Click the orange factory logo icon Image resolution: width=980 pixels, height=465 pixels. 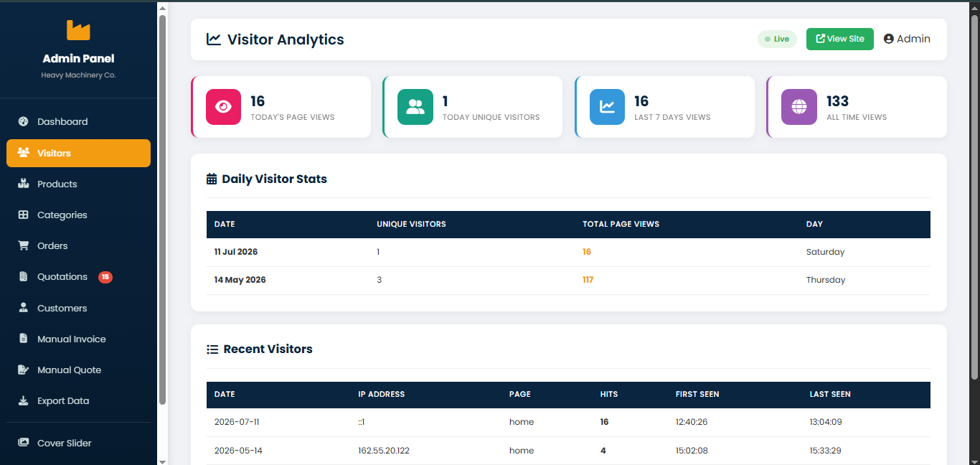coord(78,30)
